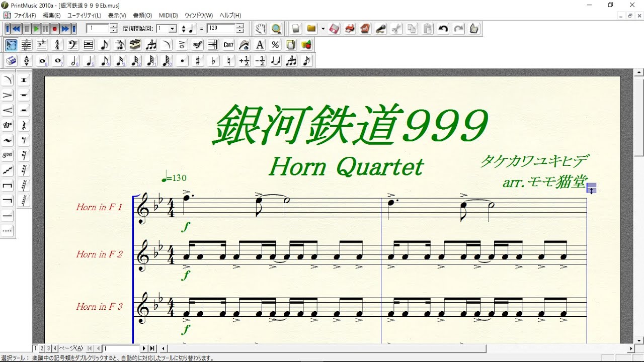Select the Text tool A
The width and height of the screenshot is (644, 362).
[260, 45]
